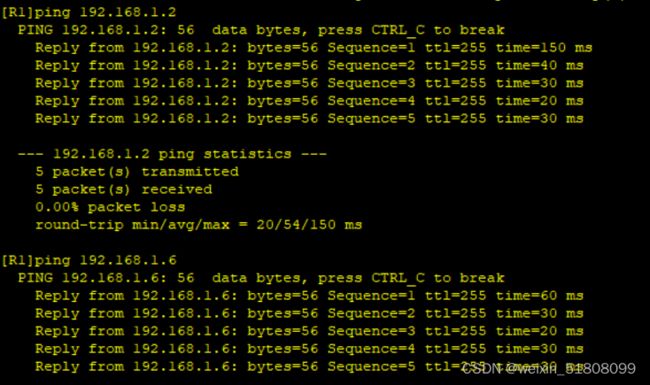Click the reply with time=60 ms
Screen dimensions: 650x385
pyautogui.click(x=309, y=295)
